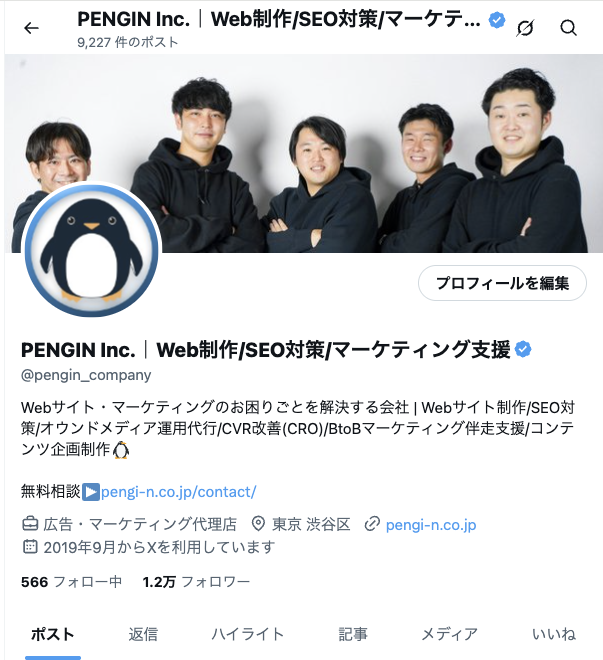Open the pengi-n.co.jp website link
The image size is (603, 660).
431,525
